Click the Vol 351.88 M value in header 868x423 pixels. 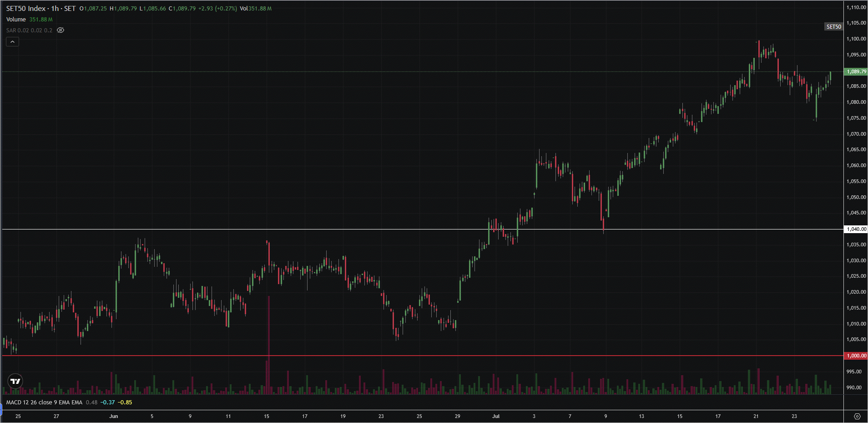[256, 8]
